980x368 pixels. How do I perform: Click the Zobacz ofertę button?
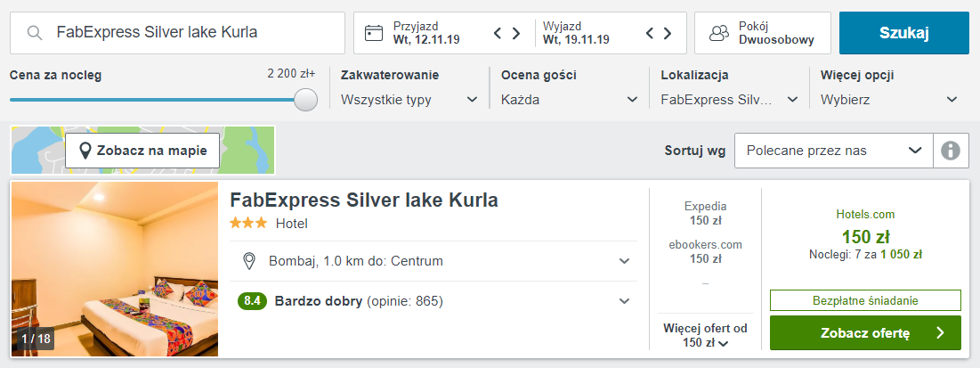point(865,333)
